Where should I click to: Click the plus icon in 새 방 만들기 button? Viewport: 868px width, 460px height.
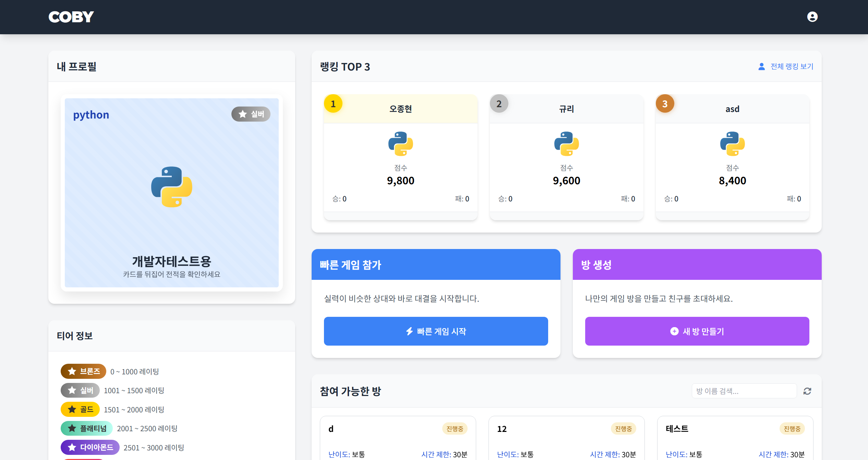tap(674, 331)
